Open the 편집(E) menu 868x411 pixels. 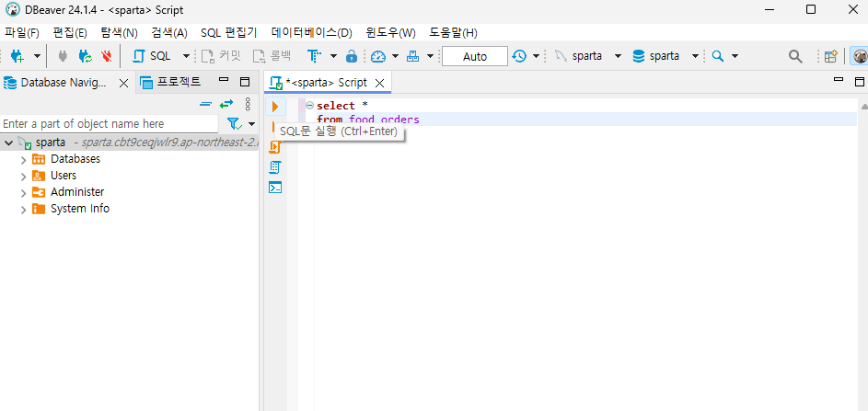coord(70,32)
